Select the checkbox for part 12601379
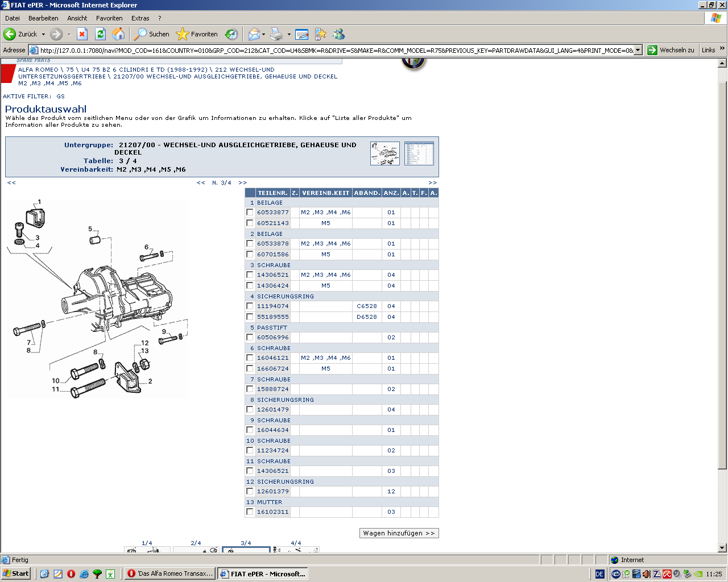This screenshot has height=582, width=728. tap(250, 491)
